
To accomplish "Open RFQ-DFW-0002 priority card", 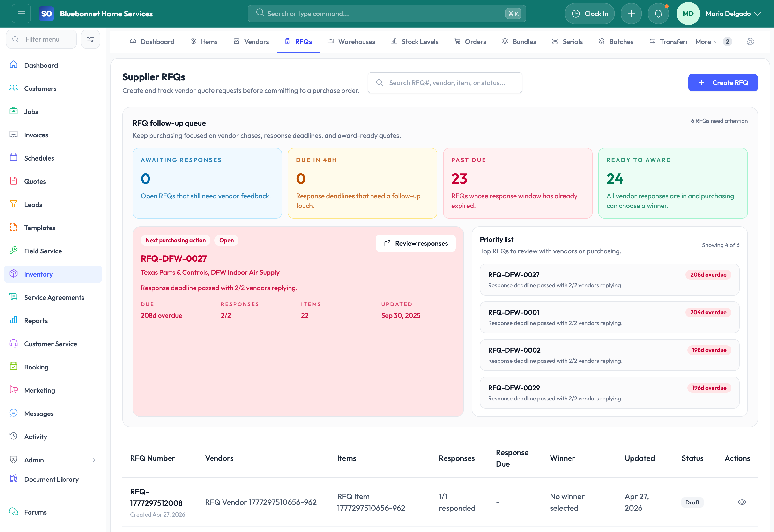I will click(x=609, y=355).
